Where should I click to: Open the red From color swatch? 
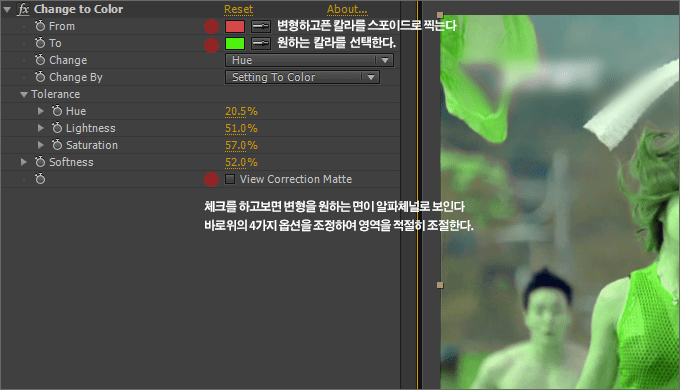click(x=235, y=26)
